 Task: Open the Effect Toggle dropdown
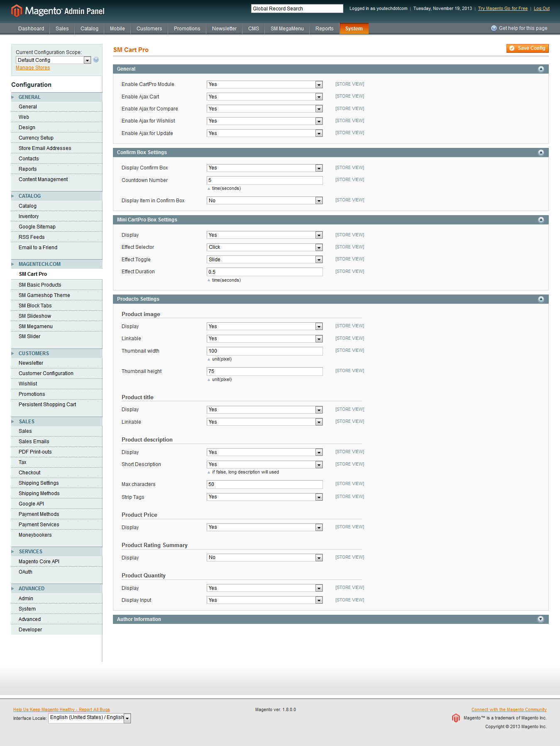point(265,260)
